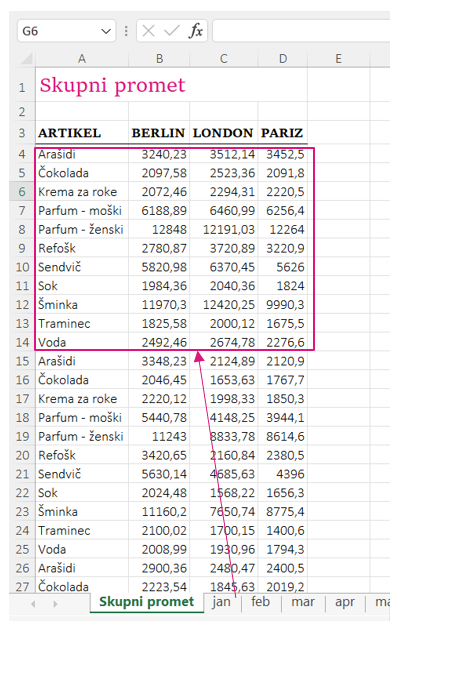
Task: Click the Insert Function fx icon
Action: click(x=195, y=31)
